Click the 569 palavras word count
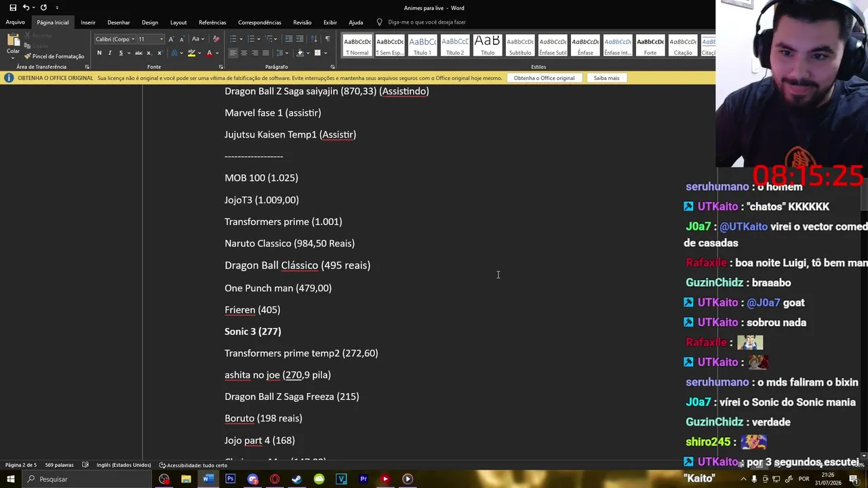 click(60, 465)
